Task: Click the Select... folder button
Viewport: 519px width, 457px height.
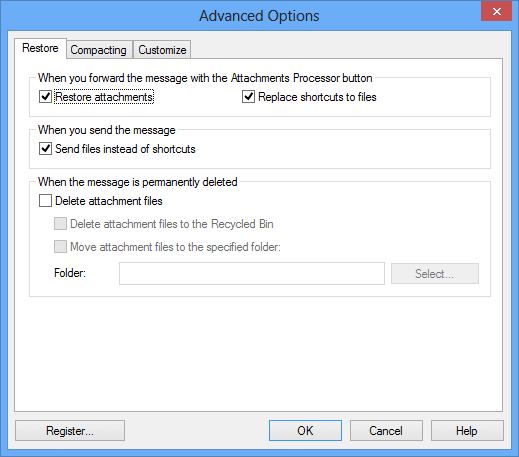Action: (435, 274)
